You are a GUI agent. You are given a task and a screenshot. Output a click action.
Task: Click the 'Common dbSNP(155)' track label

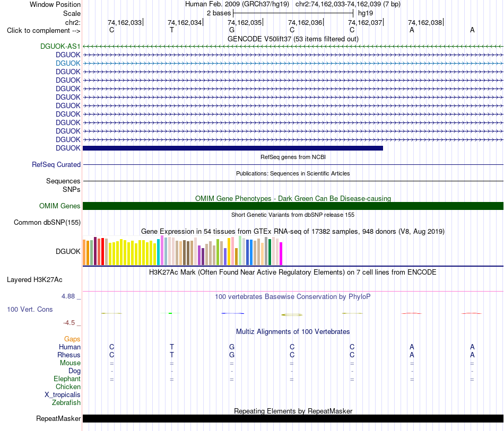[x=47, y=222]
